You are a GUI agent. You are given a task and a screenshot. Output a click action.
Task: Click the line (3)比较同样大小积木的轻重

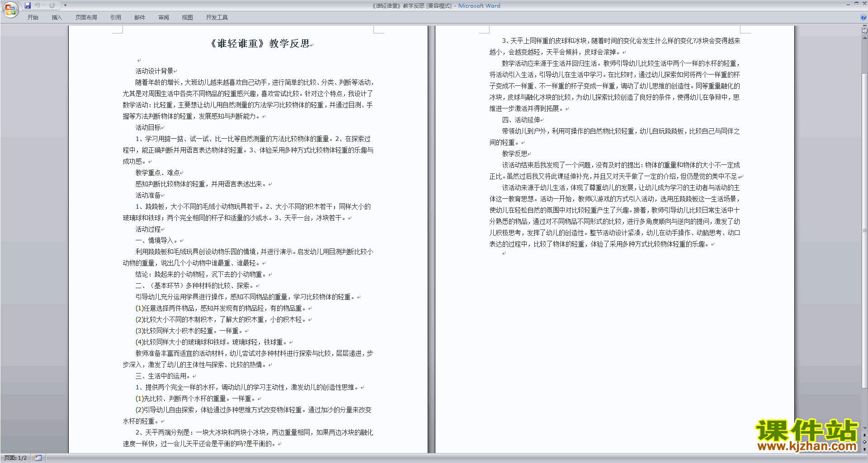(x=190, y=331)
